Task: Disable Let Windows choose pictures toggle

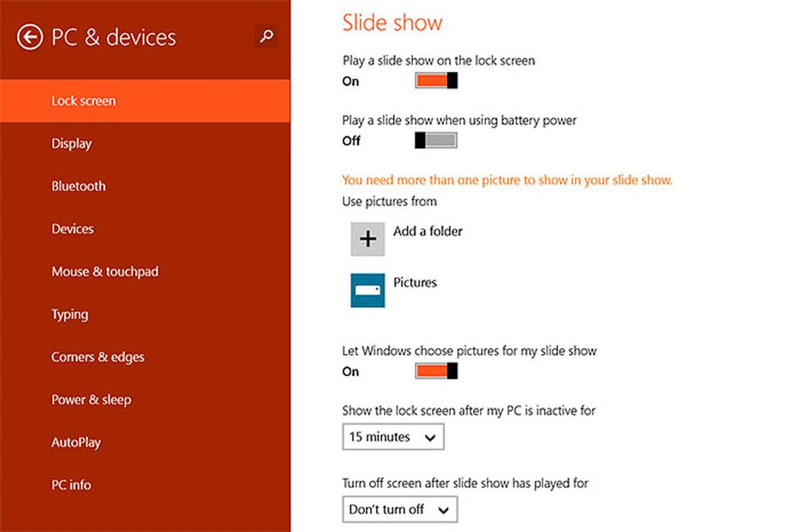Action: click(436, 371)
